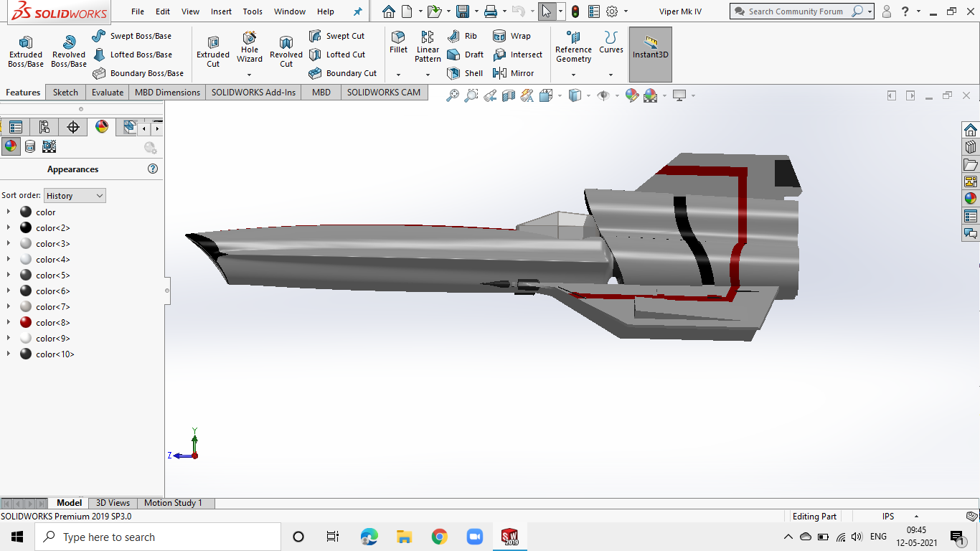Image resolution: width=980 pixels, height=551 pixels.
Task: Open the Insert menu
Action: tap(221, 11)
